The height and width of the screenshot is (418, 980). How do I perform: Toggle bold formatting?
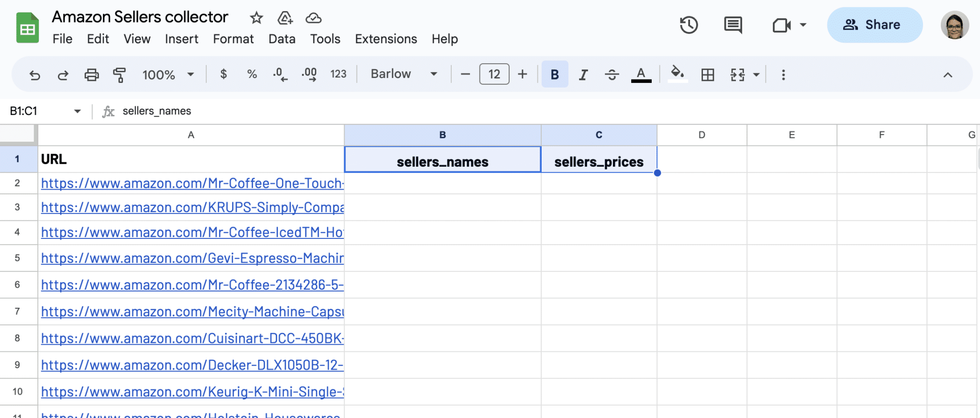pyautogui.click(x=555, y=74)
